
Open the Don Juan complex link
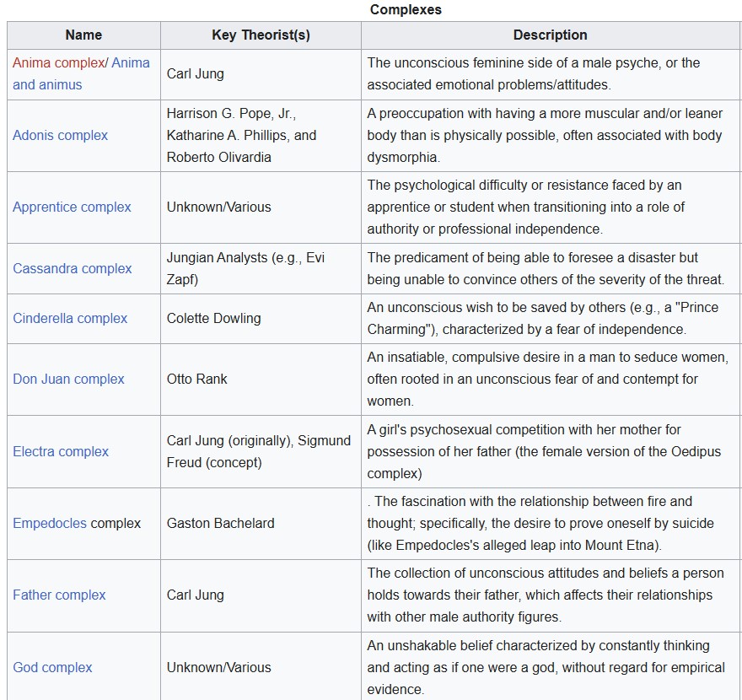[68, 379]
